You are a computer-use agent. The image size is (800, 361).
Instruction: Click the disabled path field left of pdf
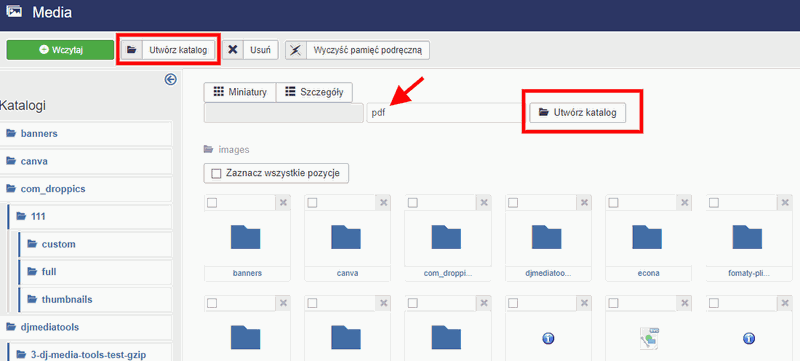pyautogui.click(x=284, y=113)
